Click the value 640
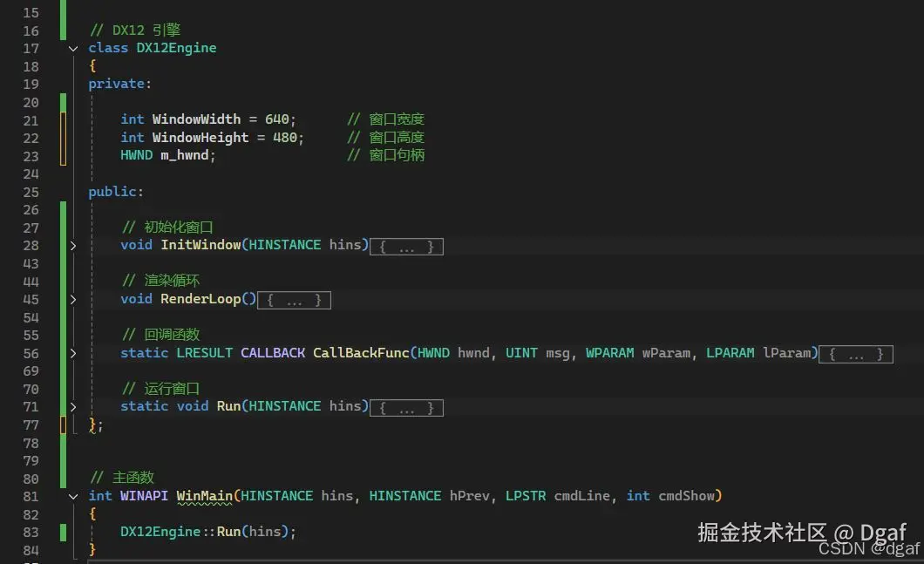The height and width of the screenshot is (564, 924). tap(277, 119)
